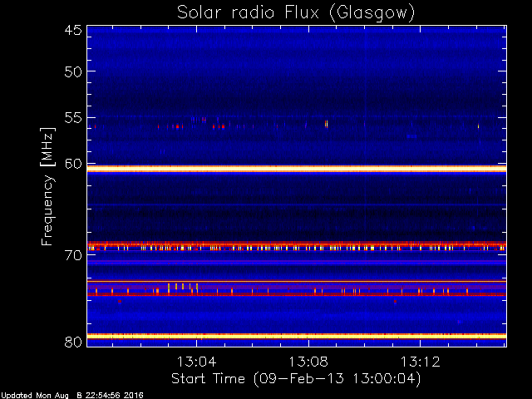Click the 13:04 time axis label
532x399 pixels.
coord(196,362)
